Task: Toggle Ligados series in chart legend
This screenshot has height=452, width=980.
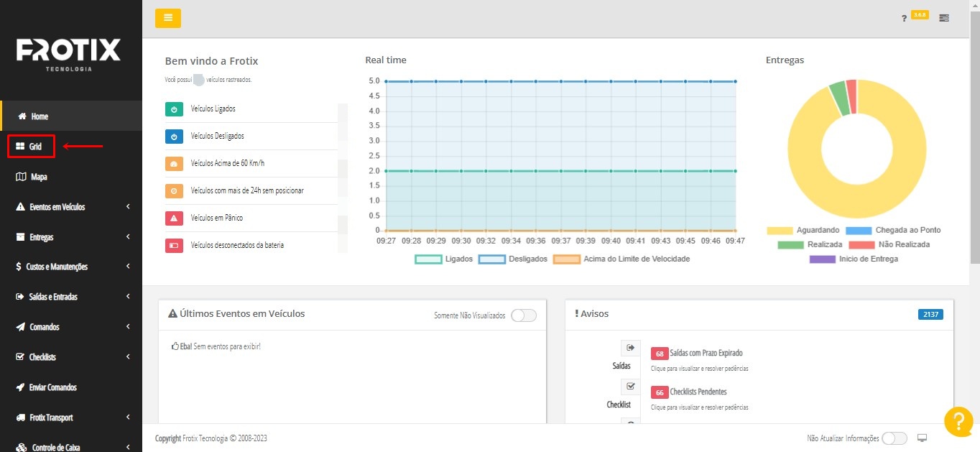Action: [428, 259]
